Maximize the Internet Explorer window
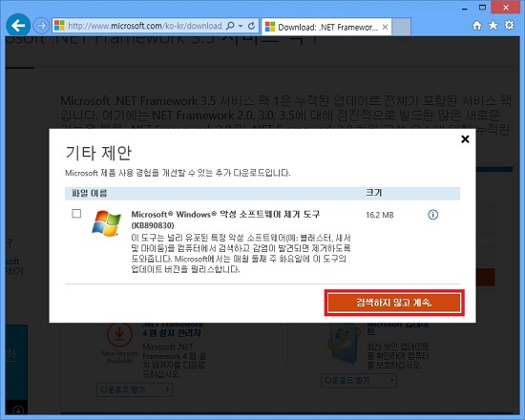This screenshot has width=525, height=420. coord(482,8)
